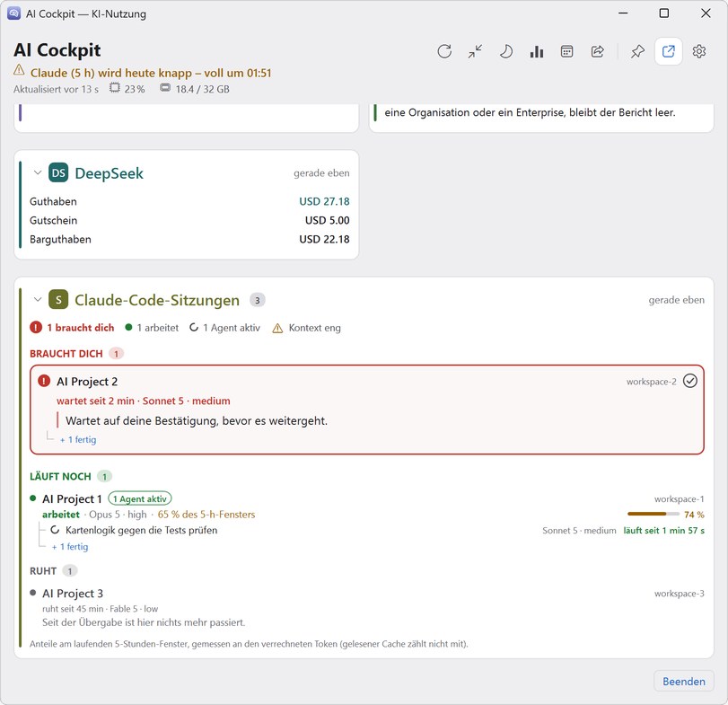Click the S logo badge of Claude-Code-Sitzungen

(58, 300)
